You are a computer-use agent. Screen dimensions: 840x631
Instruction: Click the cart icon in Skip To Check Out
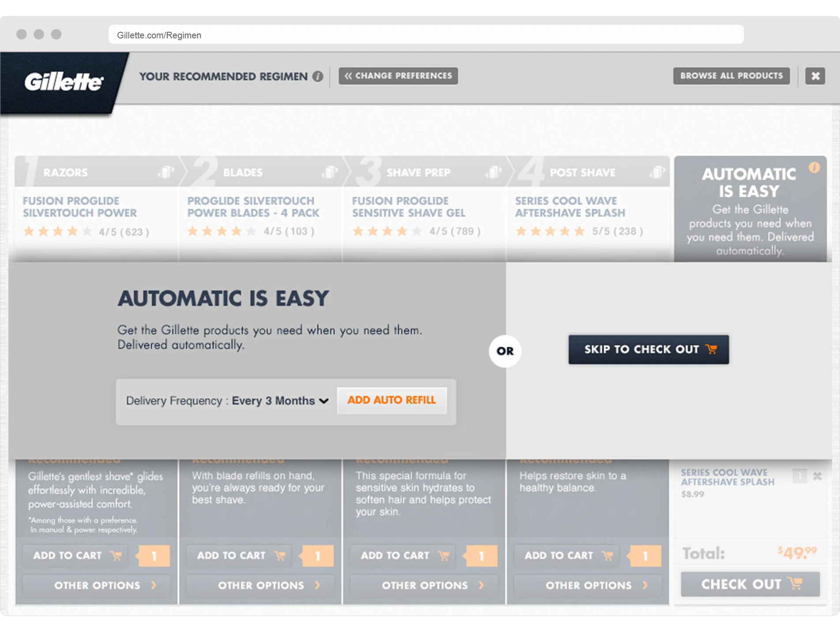pyautogui.click(x=711, y=349)
